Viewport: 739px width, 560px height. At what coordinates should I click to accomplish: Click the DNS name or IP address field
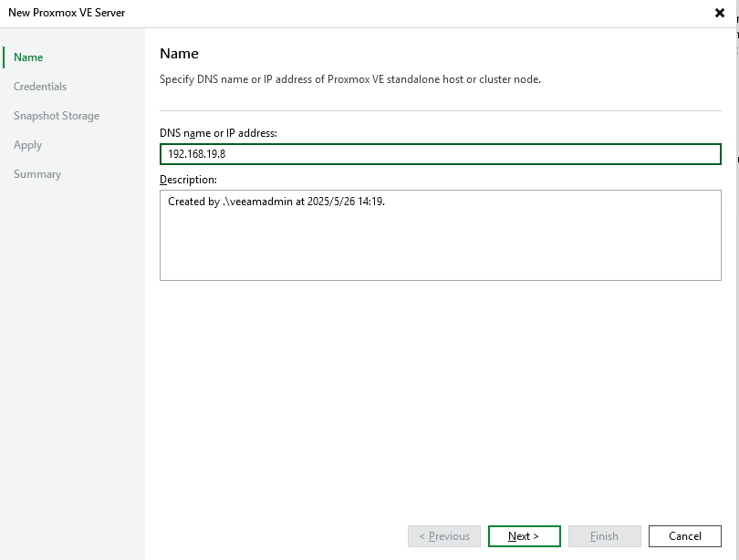tap(440, 154)
